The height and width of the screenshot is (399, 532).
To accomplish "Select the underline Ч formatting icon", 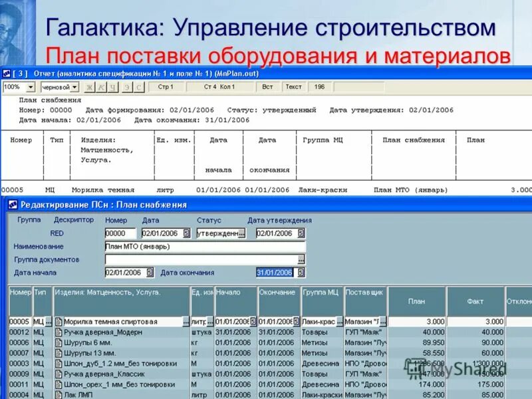I will click(x=113, y=86).
